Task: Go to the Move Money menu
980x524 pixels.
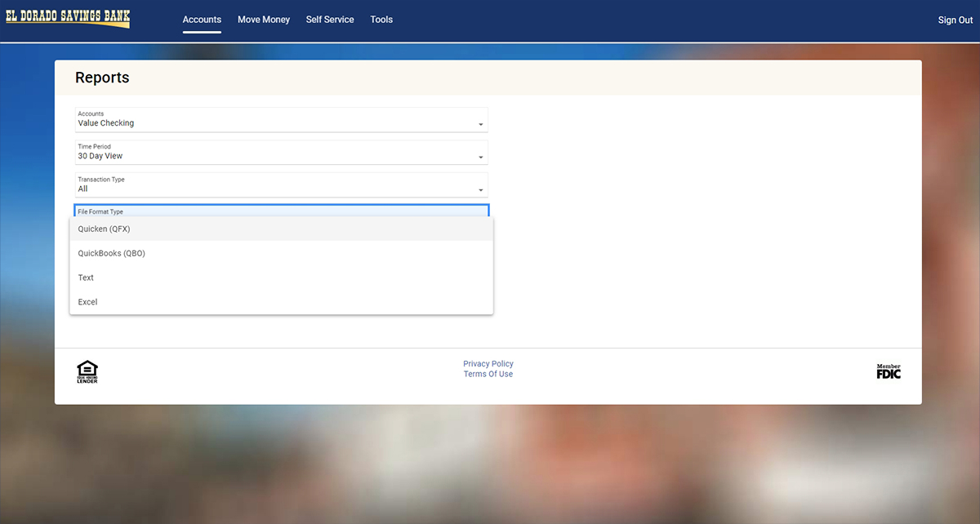Action: (264, 20)
